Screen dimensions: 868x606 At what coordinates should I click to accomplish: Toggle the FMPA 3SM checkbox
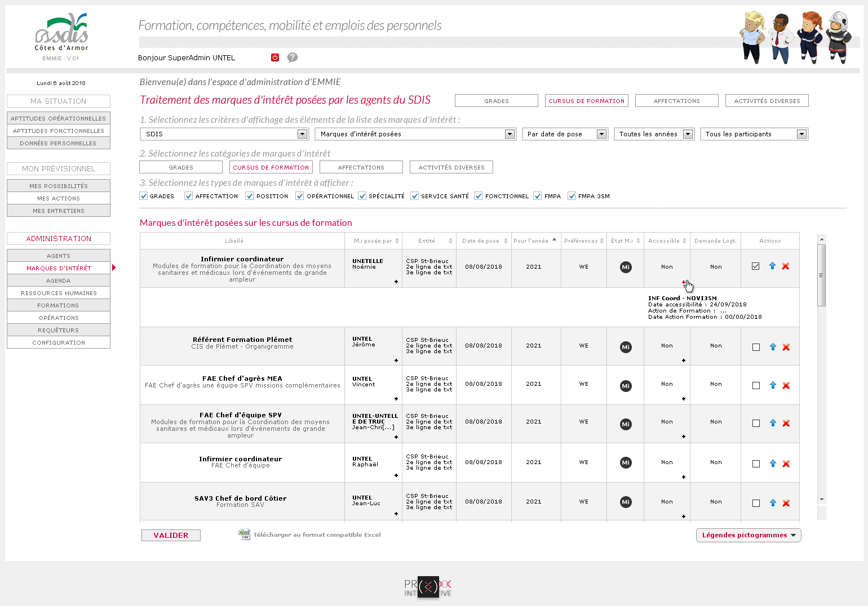pos(572,196)
